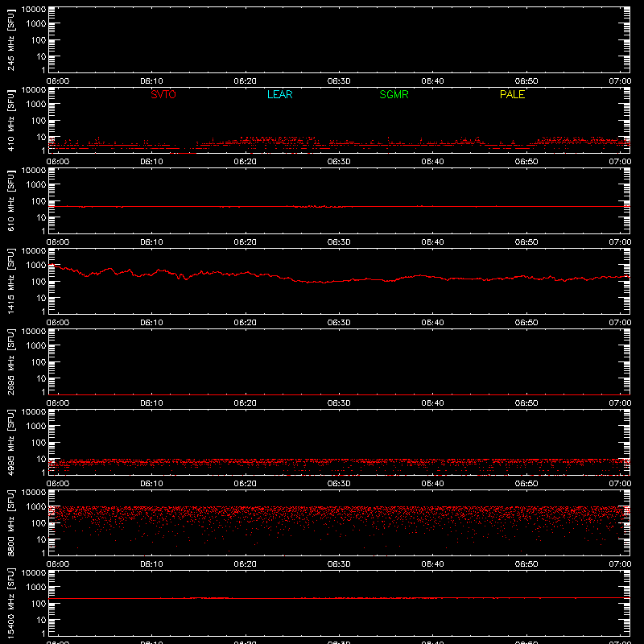The width and height of the screenshot is (644, 644).
Task: Select the yellow PALE station label
Action: [x=512, y=94]
